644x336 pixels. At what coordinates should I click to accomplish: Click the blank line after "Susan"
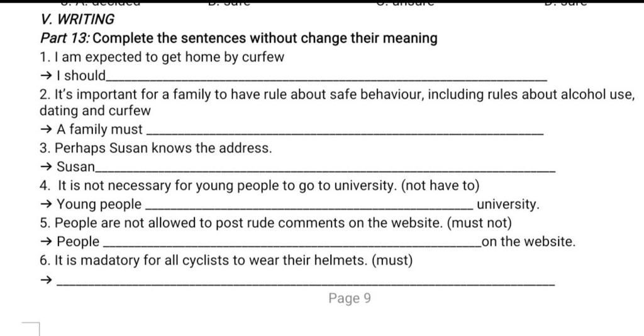[325, 170]
